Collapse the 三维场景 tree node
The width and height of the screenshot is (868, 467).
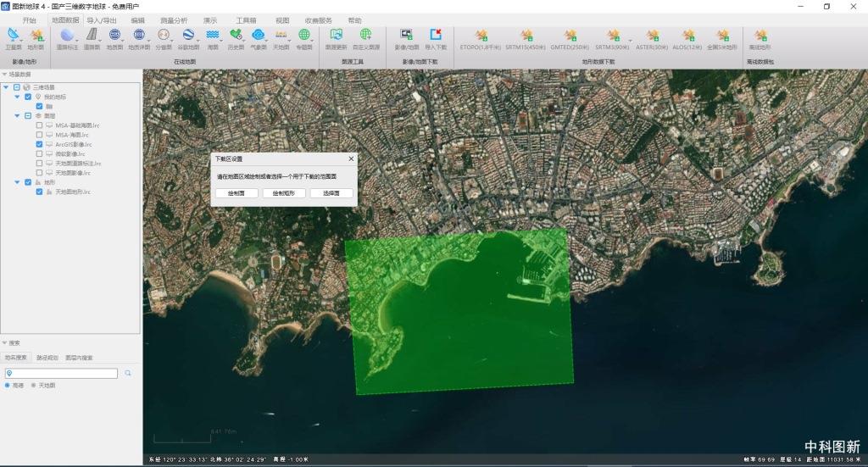click(x=6, y=87)
